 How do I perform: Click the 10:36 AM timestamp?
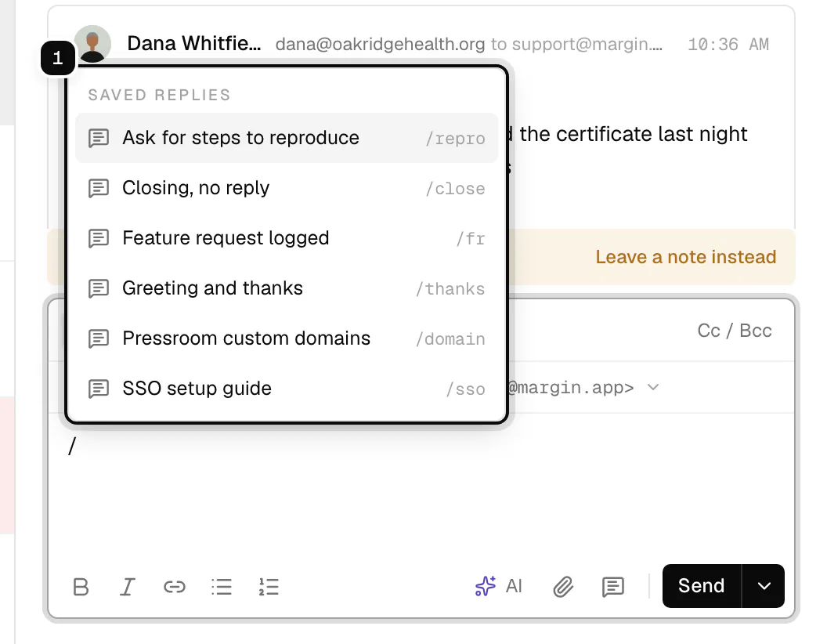[728, 45]
